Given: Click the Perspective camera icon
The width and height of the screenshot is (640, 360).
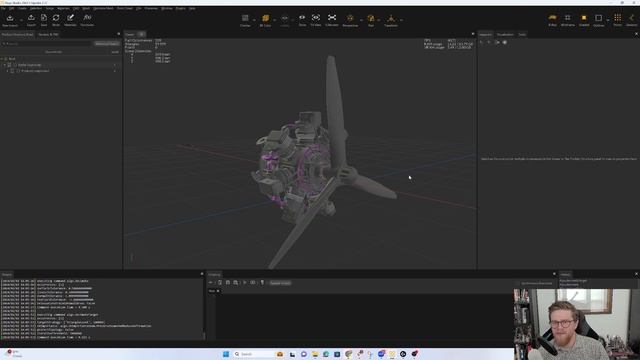Looking at the screenshot, I should [x=350, y=18].
